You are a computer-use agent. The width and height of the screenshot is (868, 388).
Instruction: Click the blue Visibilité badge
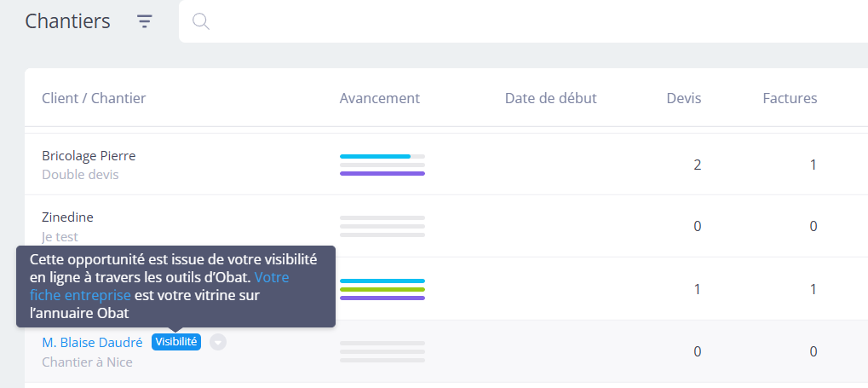click(176, 342)
